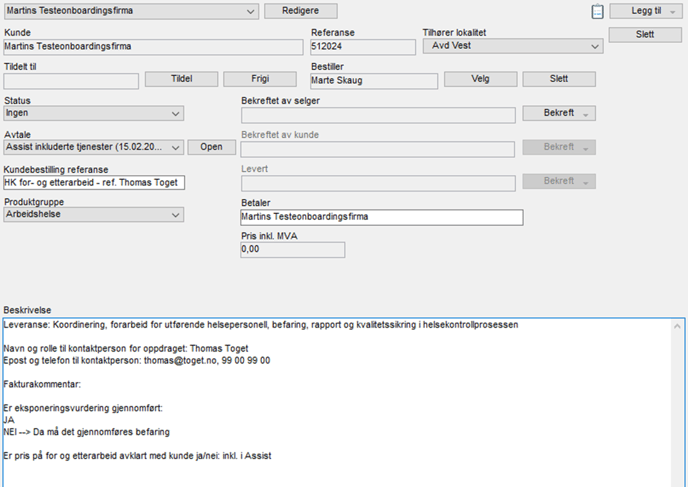Click the Open button next to Avtale
Screen dimensions: 688x487
(211, 147)
